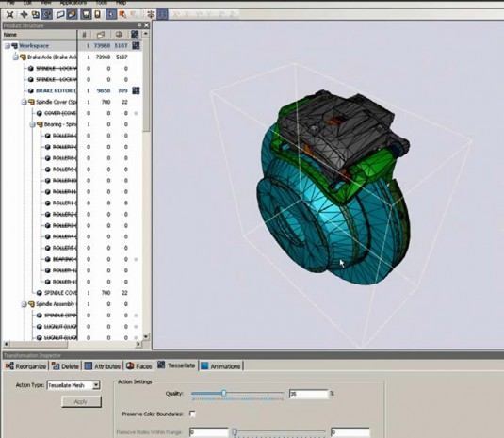Collapse the Spindle Cover tree node
504x438 pixels.
click(24, 102)
